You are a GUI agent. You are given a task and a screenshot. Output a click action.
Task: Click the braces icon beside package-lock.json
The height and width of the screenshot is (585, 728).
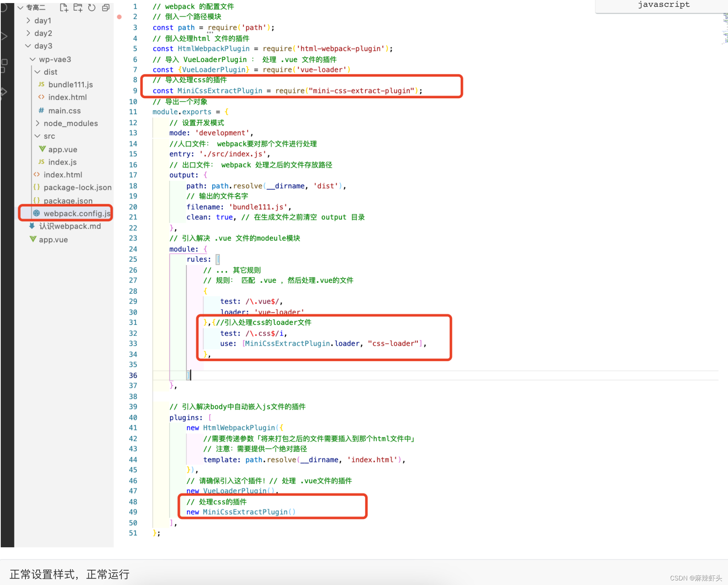coord(37,187)
